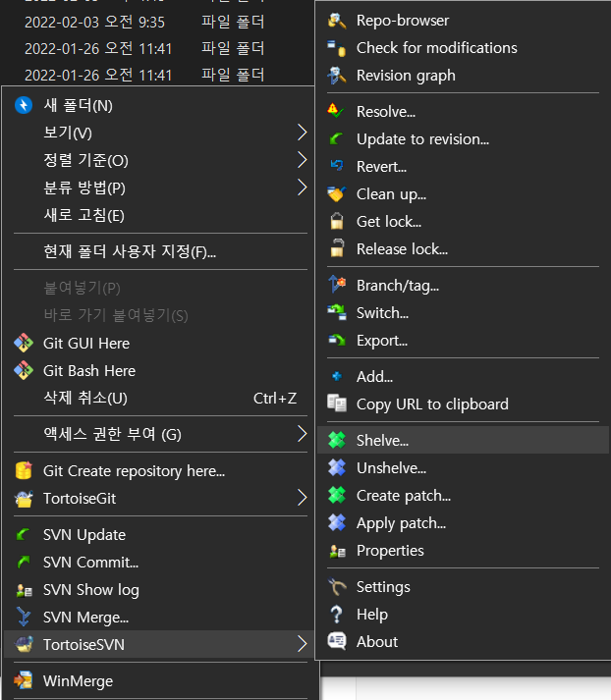611x700 pixels.
Task: Choose the Shelve... menu label
Action: tap(382, 441)
